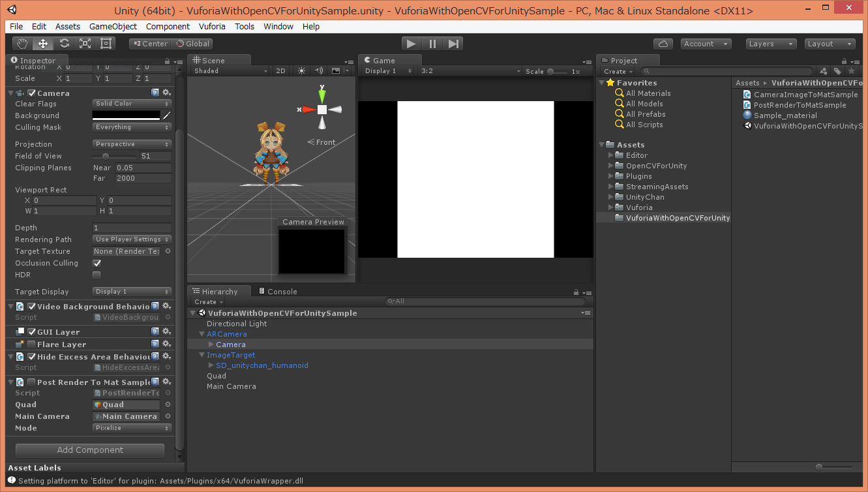Select the Rect transform tool
The image size is (868, 492).
tap(106, 44)
